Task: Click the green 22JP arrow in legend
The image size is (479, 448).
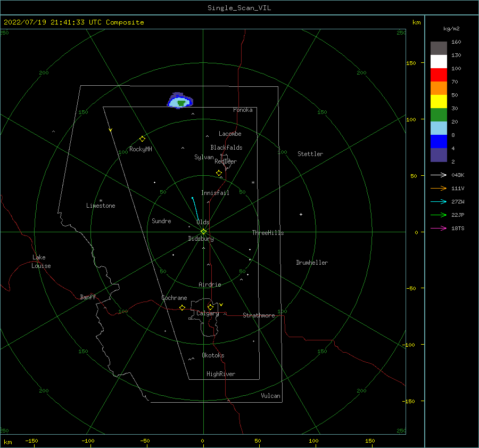Action: point(439,215)
